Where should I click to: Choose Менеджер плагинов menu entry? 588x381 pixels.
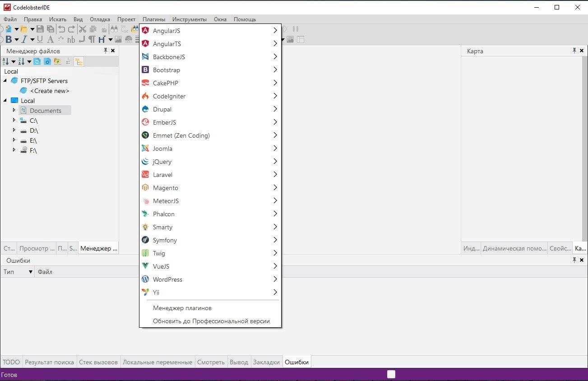tap(210, 308)
